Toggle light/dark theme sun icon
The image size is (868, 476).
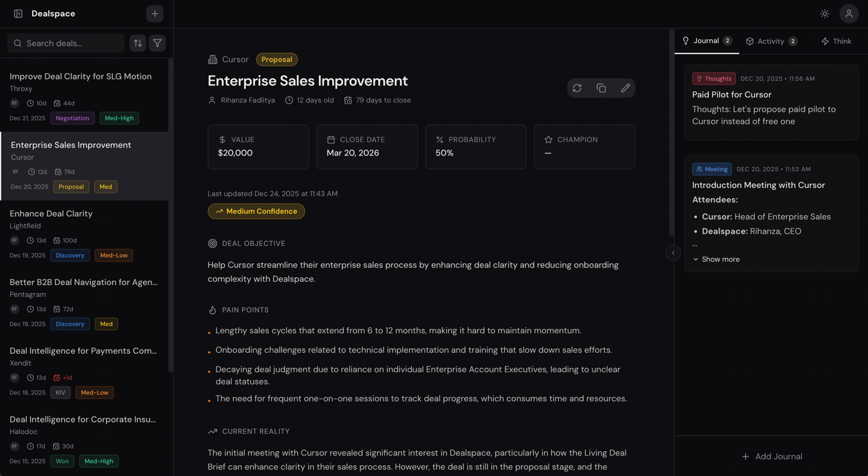pos(825,13)
